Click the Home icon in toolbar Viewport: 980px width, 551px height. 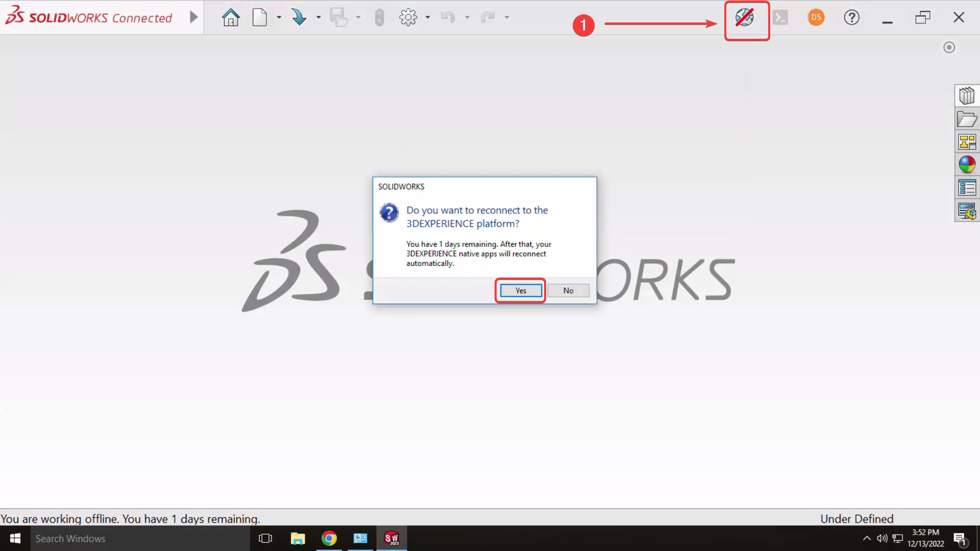click(x=231, y=17)
